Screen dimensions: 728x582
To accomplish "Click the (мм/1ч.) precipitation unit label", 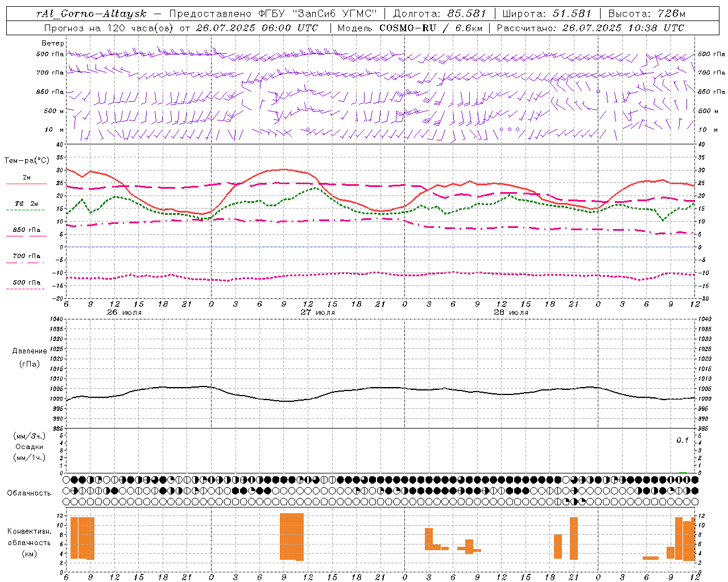I will (x=30, y=458).
